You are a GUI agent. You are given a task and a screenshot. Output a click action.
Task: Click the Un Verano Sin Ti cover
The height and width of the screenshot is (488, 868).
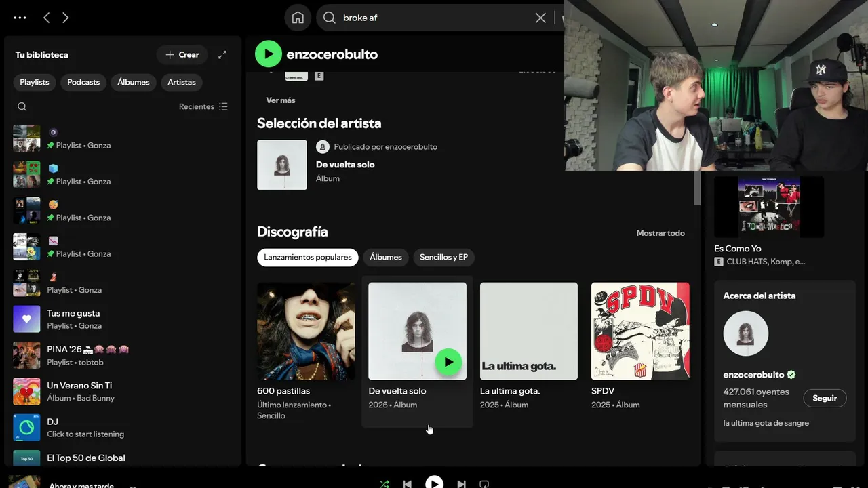pos(26,391)
